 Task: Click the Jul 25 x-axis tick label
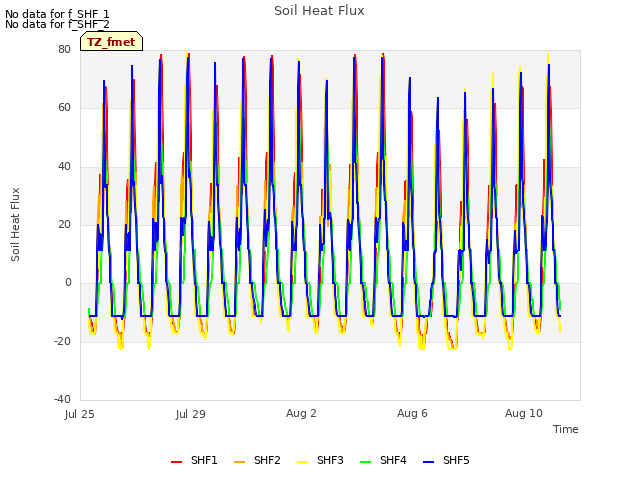tap(80, 414)
